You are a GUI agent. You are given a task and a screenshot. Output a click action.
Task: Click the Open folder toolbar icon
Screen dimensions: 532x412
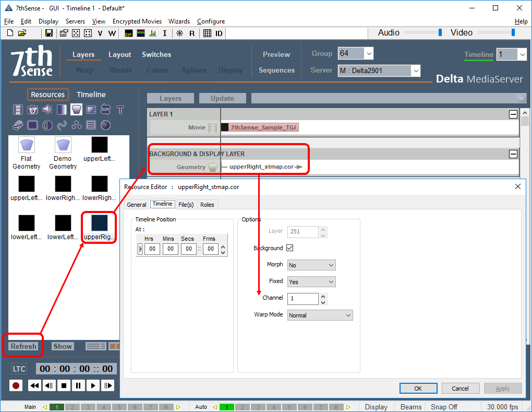click(22, 33)
